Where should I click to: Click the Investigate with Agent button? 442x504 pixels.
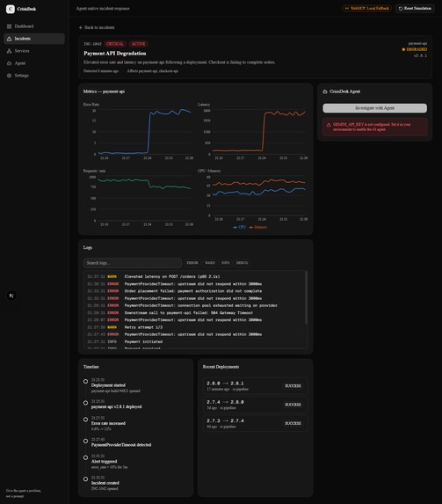coord(375,108)
